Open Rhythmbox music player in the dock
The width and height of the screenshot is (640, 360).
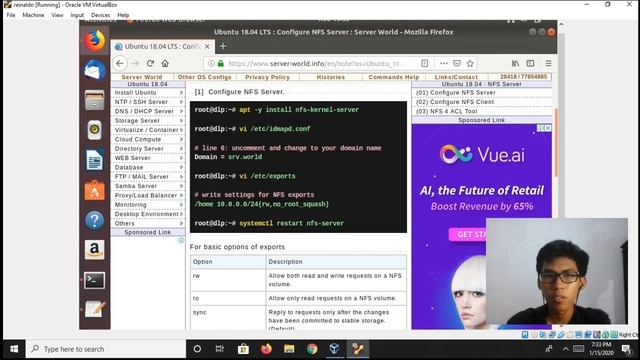coord(95,130)
